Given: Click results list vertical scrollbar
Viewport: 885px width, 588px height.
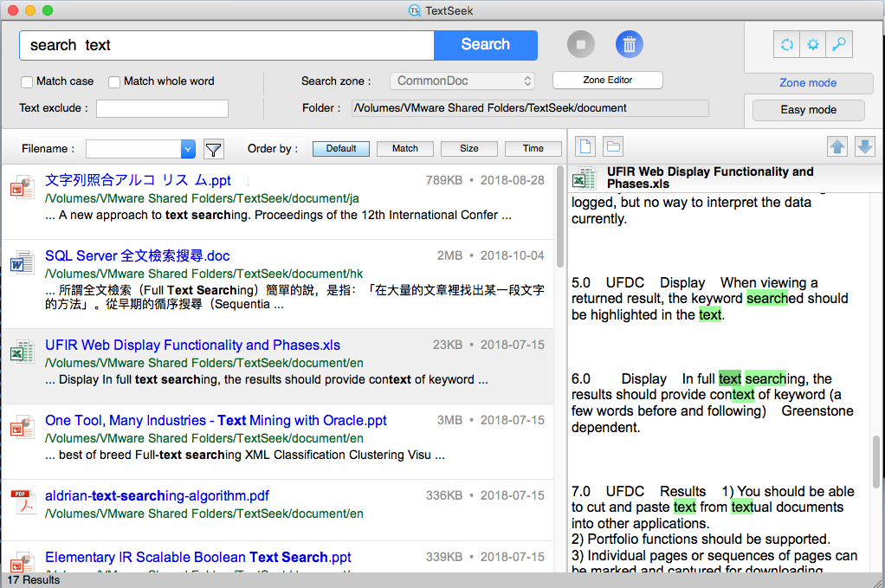Looking at the screenshot, I should [560, 216].
